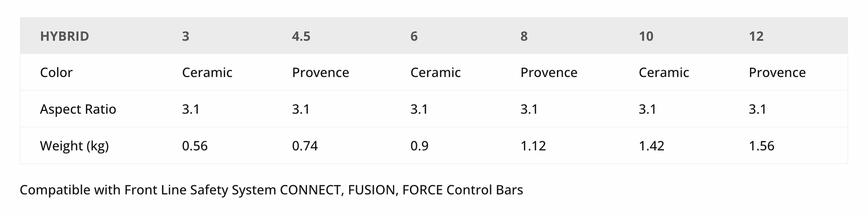Click the Weight (kg) row label
The image size is (868, 216).
point(74,146)
